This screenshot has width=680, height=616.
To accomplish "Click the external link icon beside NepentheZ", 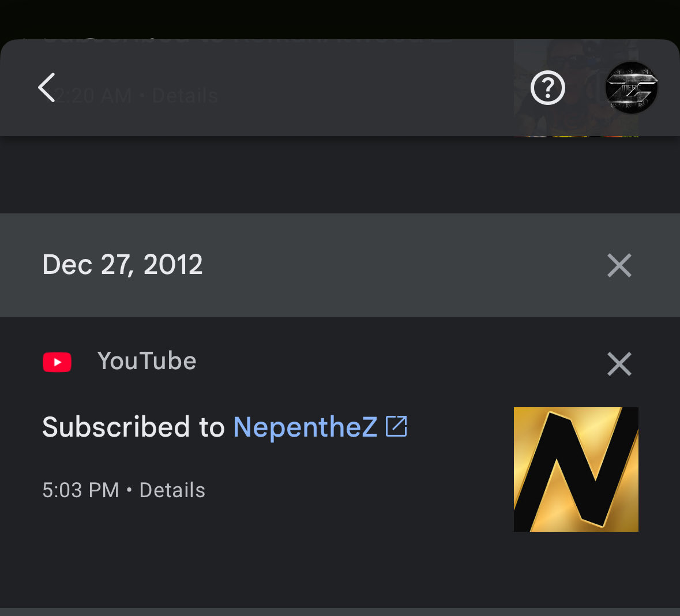I will pos(396,426).
